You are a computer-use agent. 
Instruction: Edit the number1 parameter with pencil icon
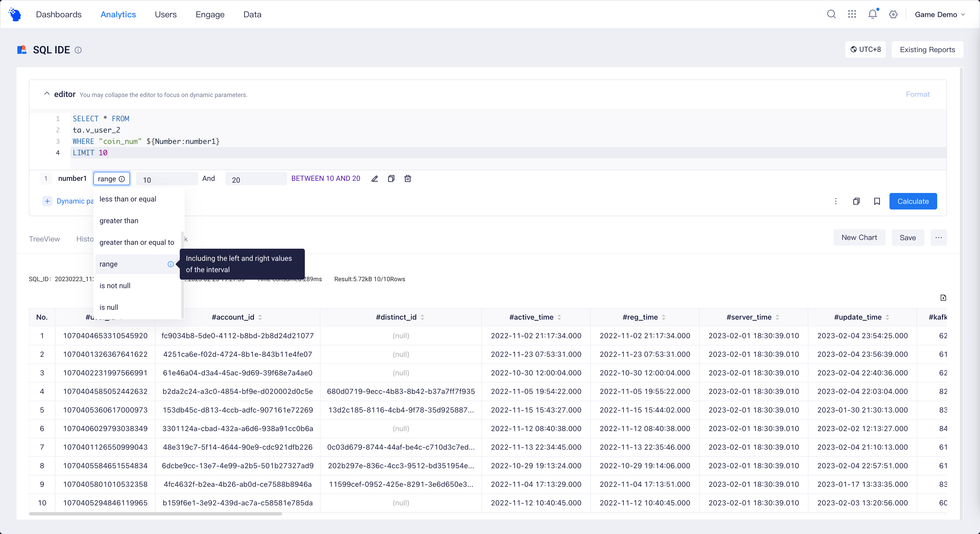tap(374, 179)
